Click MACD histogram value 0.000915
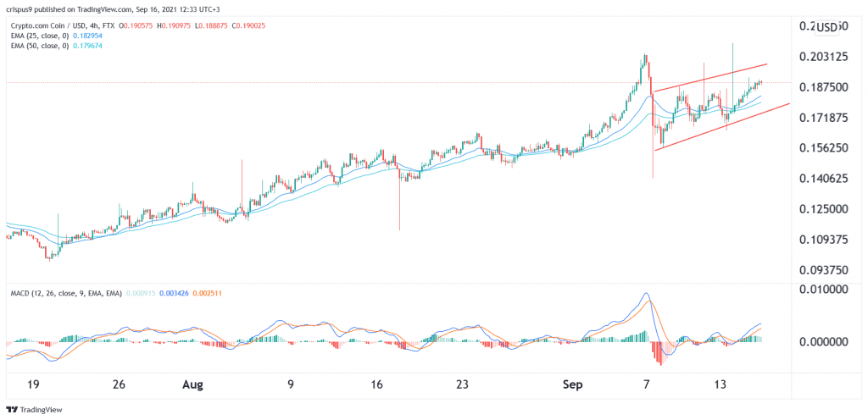This screenshot has width=868, height=420. pyautogui.click(x=142, y=296)
